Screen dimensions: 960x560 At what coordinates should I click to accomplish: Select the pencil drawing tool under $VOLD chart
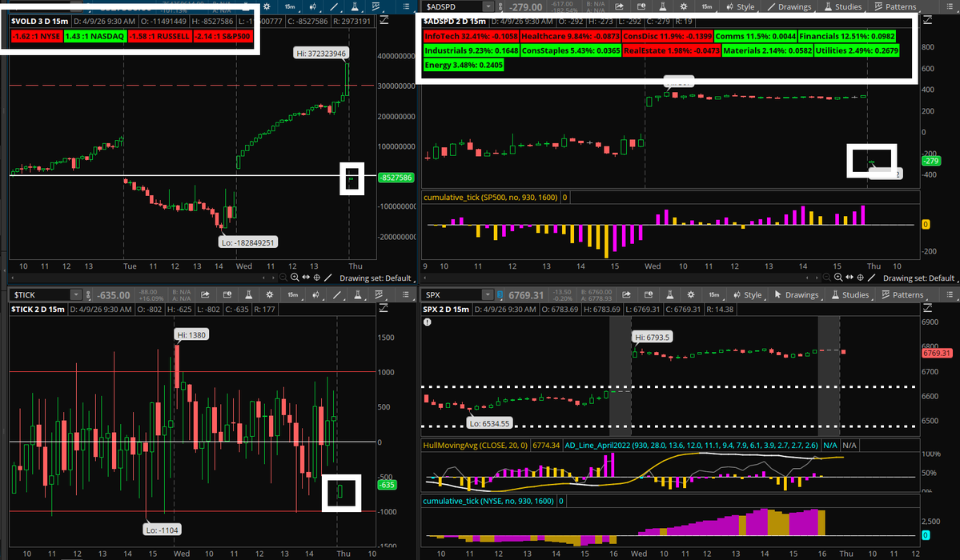pyautogui.click(x=328, y=278)
